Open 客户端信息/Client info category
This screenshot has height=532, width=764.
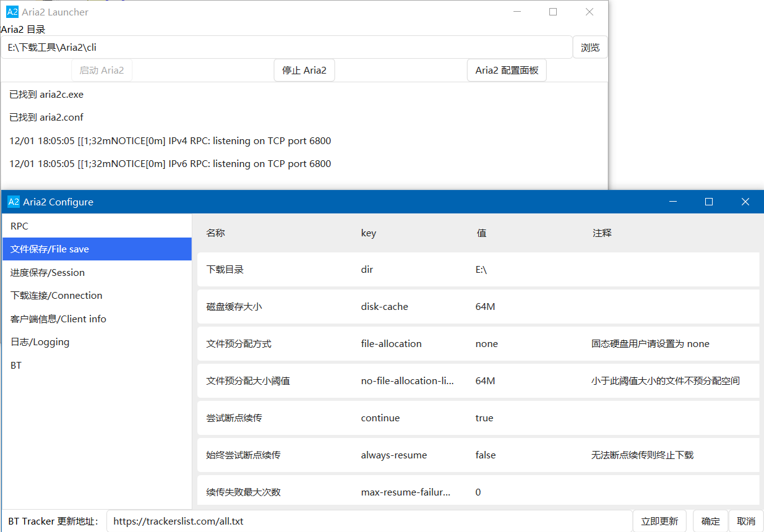pyautogui.click(x=97, y=319)
